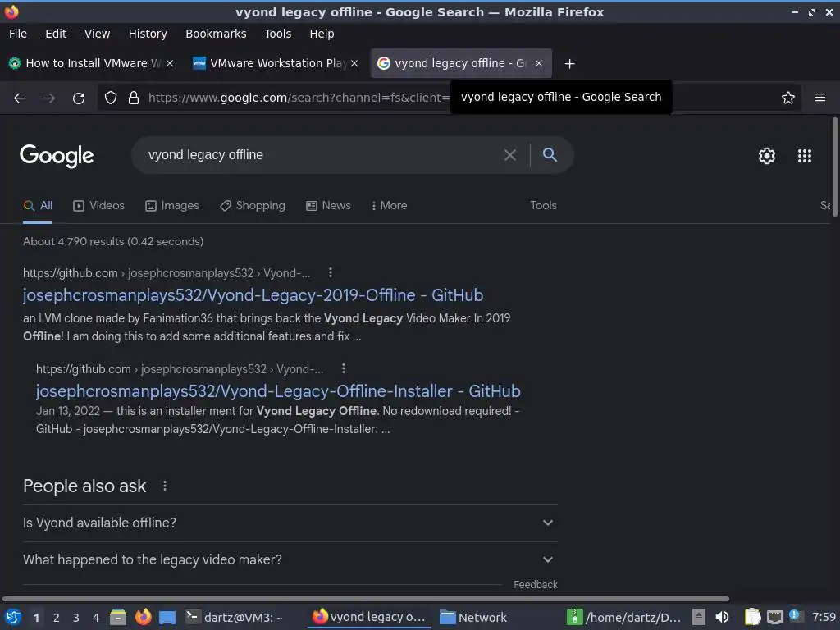Select the Videos search tab
Image resolution: width=840 pixels, height=630 pixels.
click(x=98, y=206)
